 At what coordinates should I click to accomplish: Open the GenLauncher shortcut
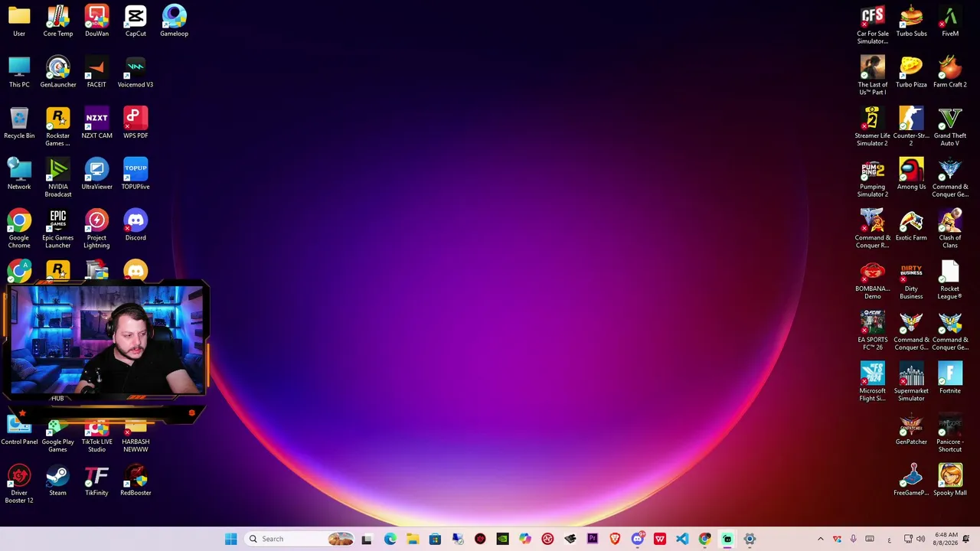58,72
